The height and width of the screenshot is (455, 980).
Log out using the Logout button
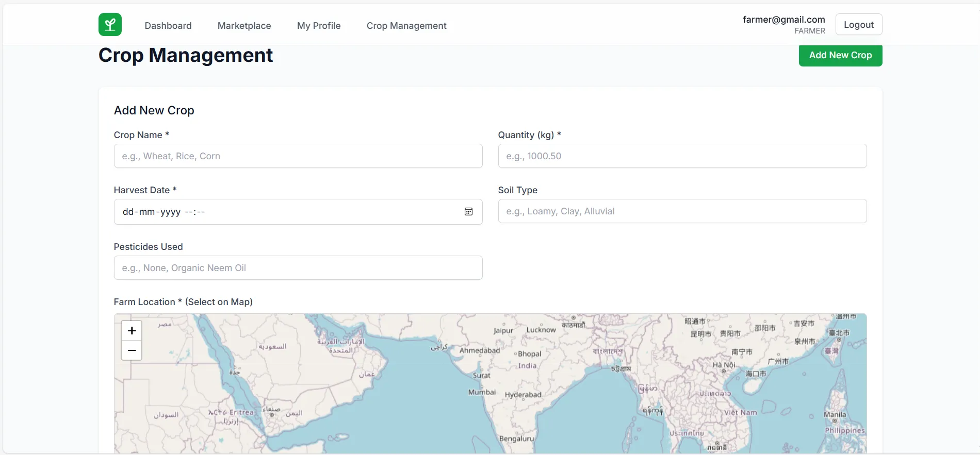click(x=859, y=25)
